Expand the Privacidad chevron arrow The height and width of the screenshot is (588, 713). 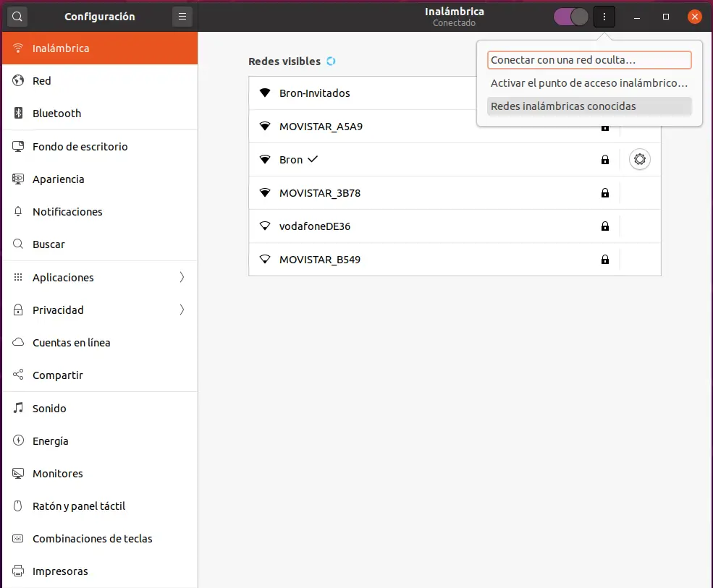pyautogui.click(x=182, y=310)
